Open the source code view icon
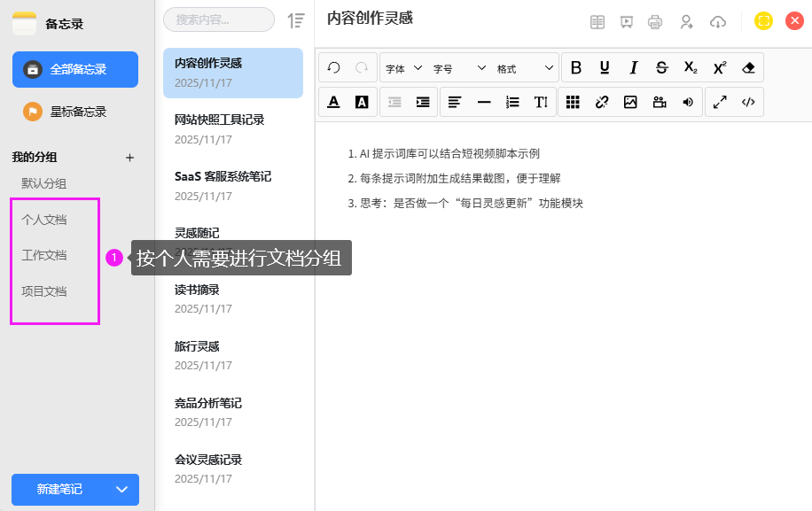This screenshot has height=511, width=812. (x=748, y=102)
